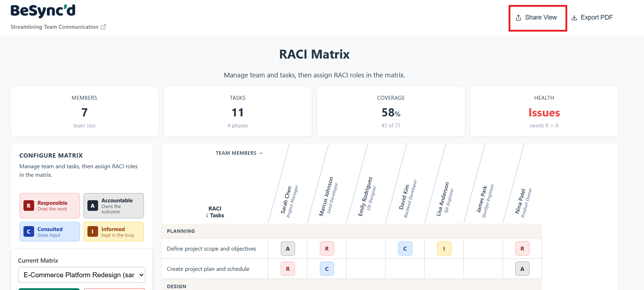Image resolution: width=644 pixels, height=290 pixels.
Task: Click Nina Patel's A badge for Create project plan
Action: pyautogui.click(x=522, y=269)
